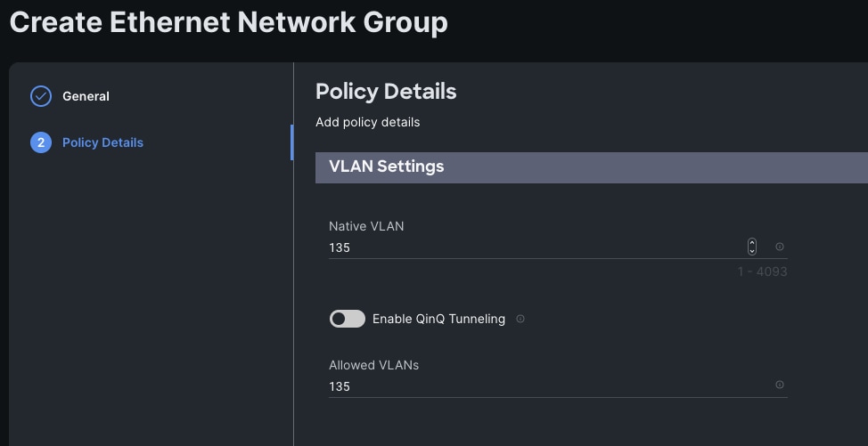Click the Create Ethernet Network Group title

(x=228, y=22)
